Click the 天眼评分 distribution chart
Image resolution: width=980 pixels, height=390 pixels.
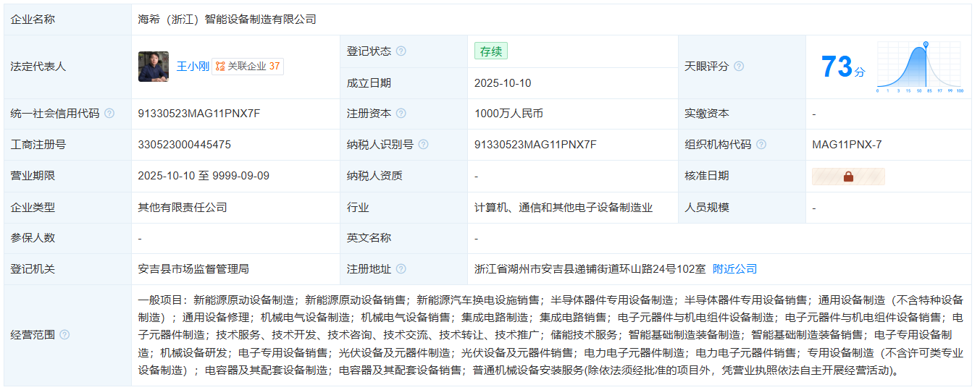(920, 67)
